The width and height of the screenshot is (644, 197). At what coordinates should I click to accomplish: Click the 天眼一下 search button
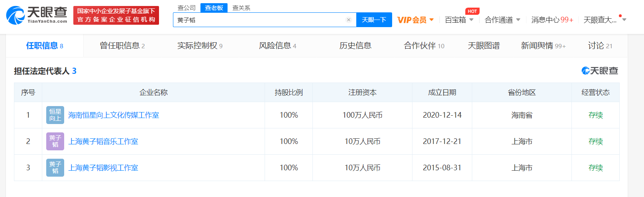pos(374,20)
